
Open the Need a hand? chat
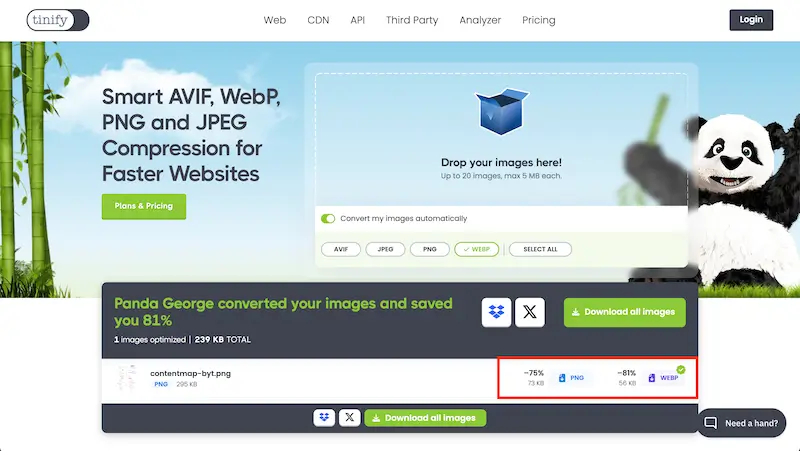point(741,423)
